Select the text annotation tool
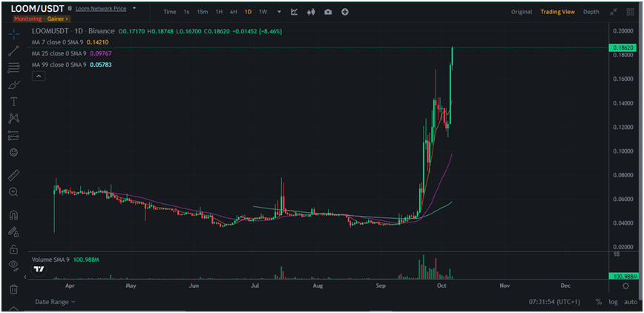Image resolution: width=644 pixels, height=313 pixels. (x=13, y=102)
